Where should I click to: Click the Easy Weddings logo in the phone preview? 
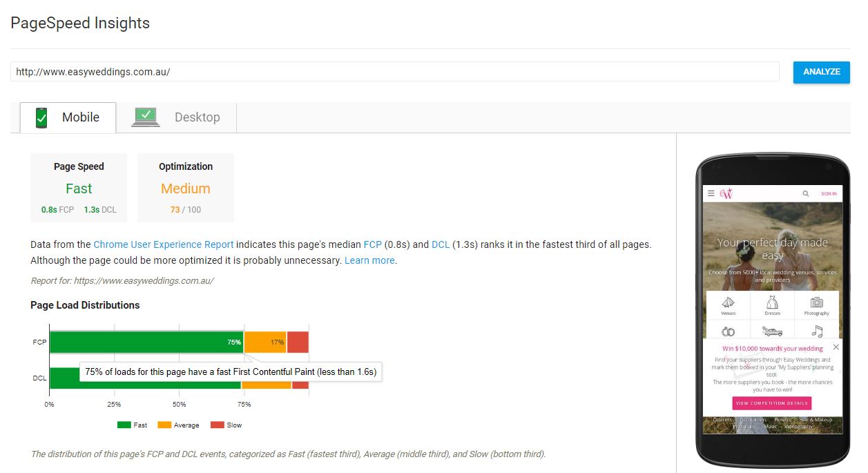(726, 194)
